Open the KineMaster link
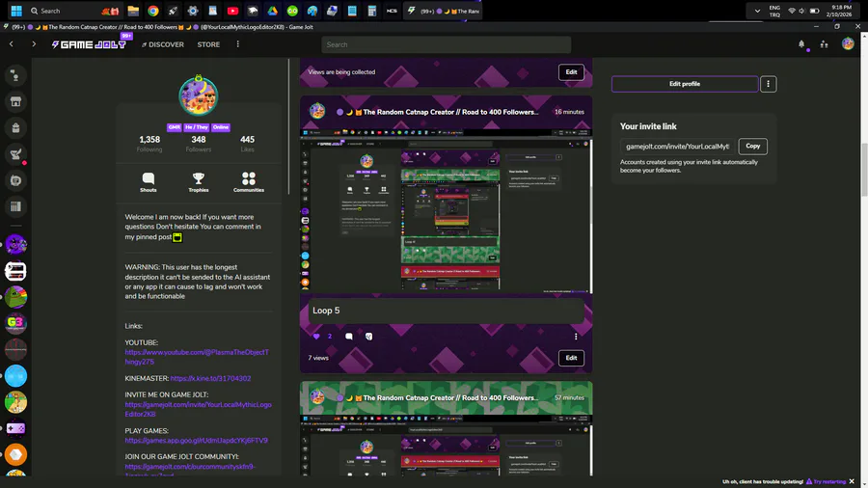 pos(210,378)
